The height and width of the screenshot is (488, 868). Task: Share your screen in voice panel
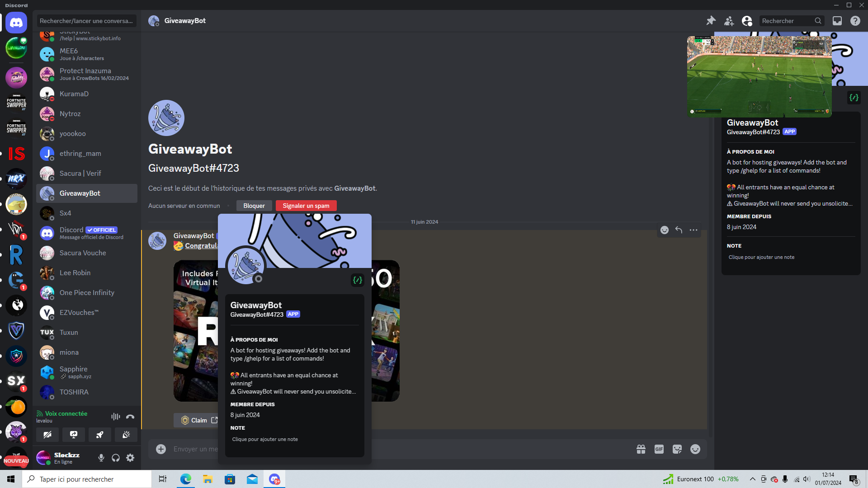coord(74,435)
